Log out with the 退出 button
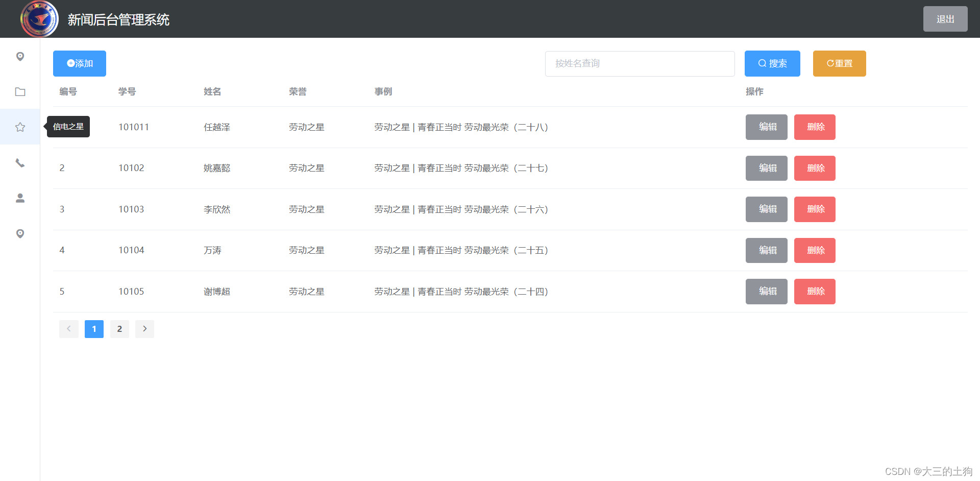 coord(945,19)
